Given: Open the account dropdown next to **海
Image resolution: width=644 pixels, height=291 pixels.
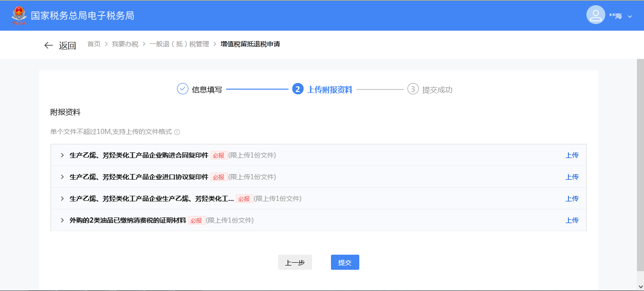Looking at the screenshot, I should [629, 17].
